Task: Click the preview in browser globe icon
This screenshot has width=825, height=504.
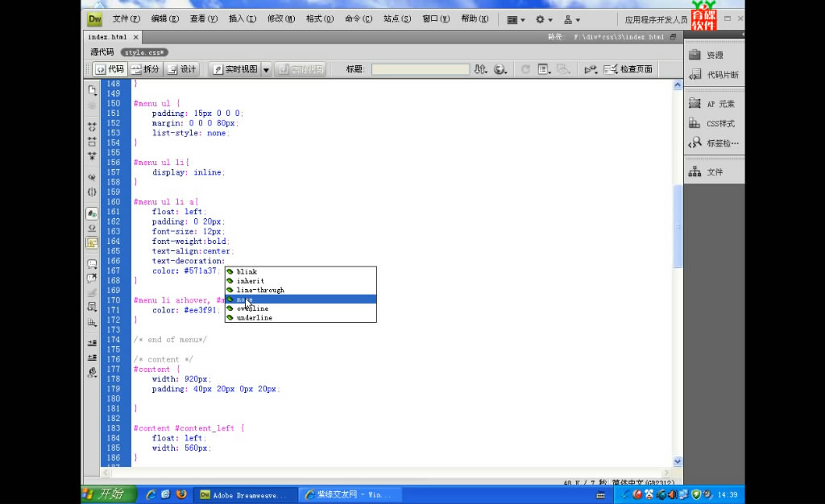Action: pos(500,69)
